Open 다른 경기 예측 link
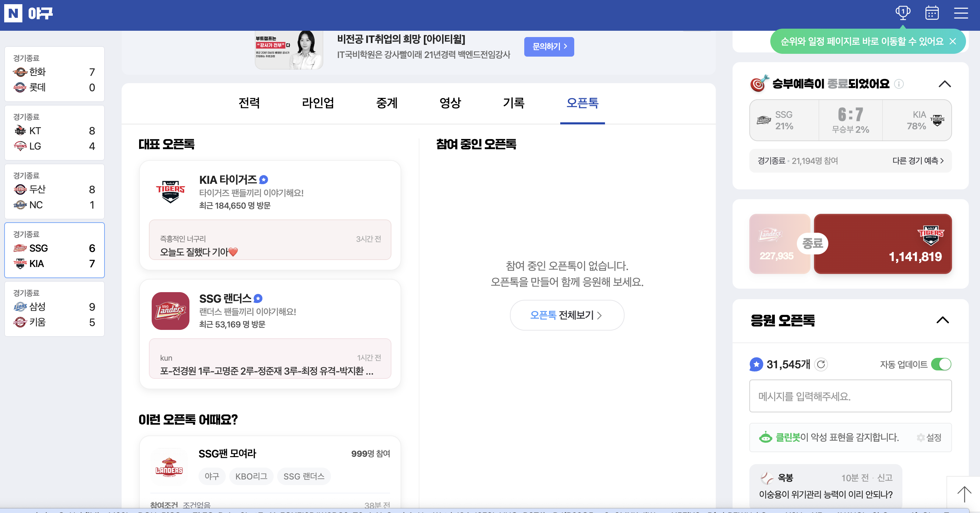 (917, 161)
